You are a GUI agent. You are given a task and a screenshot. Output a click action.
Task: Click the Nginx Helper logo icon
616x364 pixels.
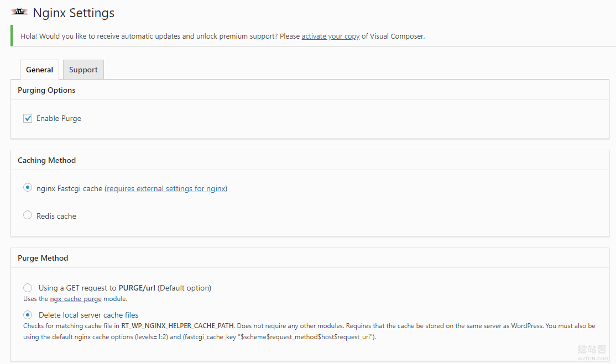coord(19,12)
